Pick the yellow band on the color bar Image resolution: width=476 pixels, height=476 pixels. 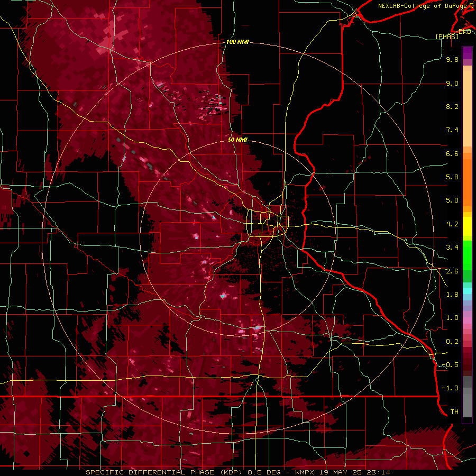coord(467,226)
